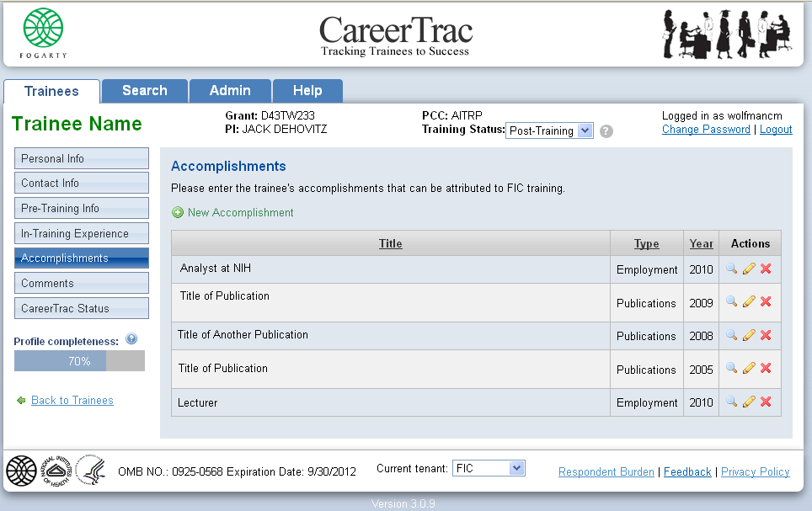Screen dimensions: 812x511
Task: Click Change Password link
Action: 706,130
